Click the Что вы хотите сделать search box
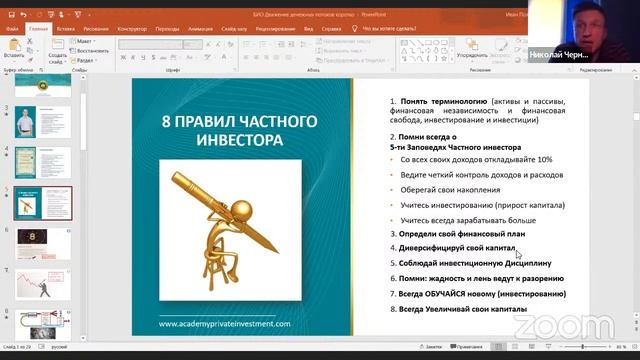The image size is (640, 360). click(389, 29)
